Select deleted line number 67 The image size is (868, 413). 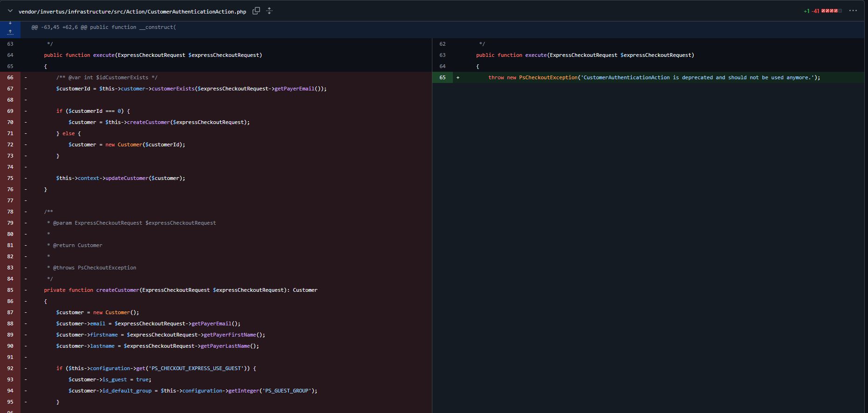click(10, 89)
